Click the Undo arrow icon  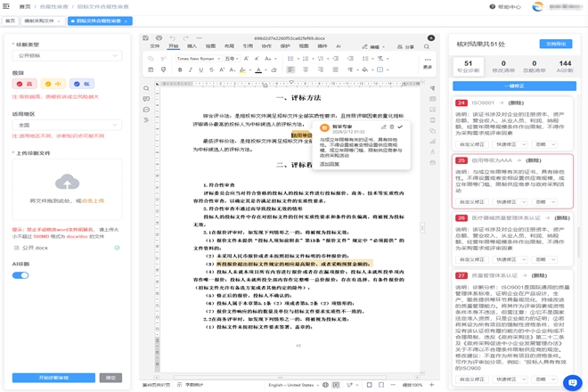(x=173, y=38)
